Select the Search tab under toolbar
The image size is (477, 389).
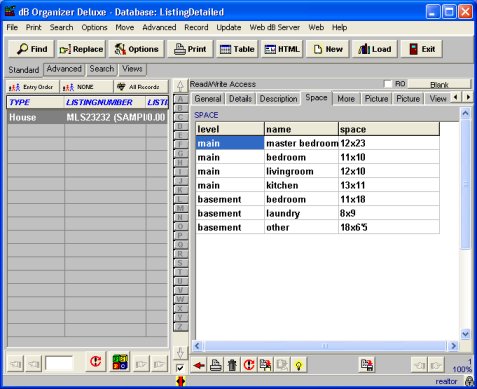(x=102, y=69)
